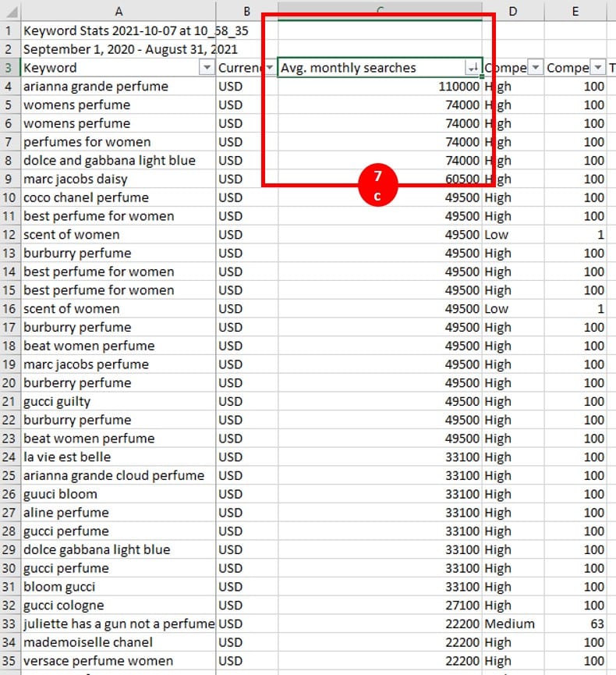Open the Currency column filter dropdown
The image size is (616, 675).
[x=270, y=68]
